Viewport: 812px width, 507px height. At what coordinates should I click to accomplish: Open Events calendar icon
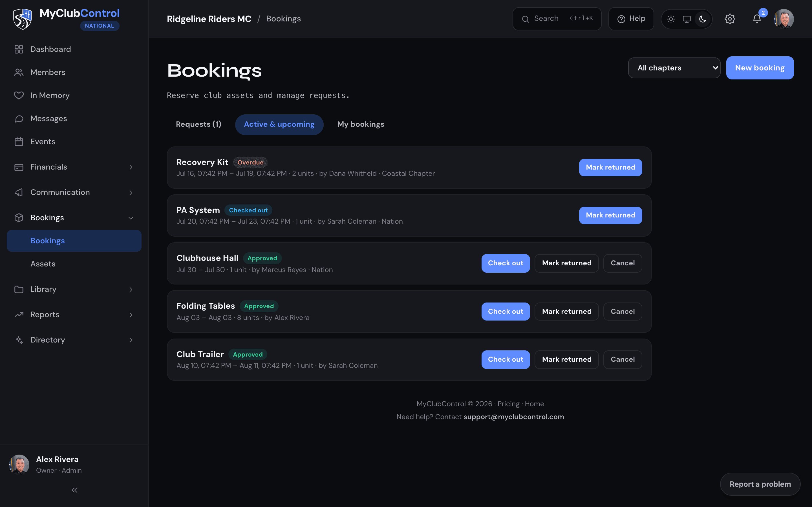coord(19,141)
